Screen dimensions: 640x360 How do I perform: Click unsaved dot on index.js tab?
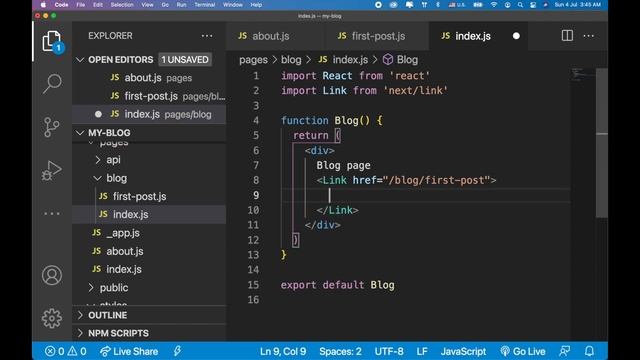point(516,36)
